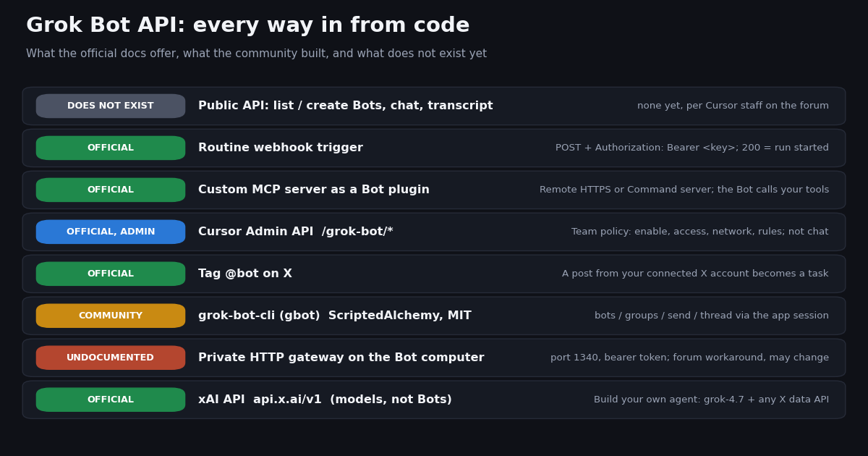Click the 'Grok Bot API: every way in from code' heading
This screenshot has height=456, width=868.
click(248, 26)
